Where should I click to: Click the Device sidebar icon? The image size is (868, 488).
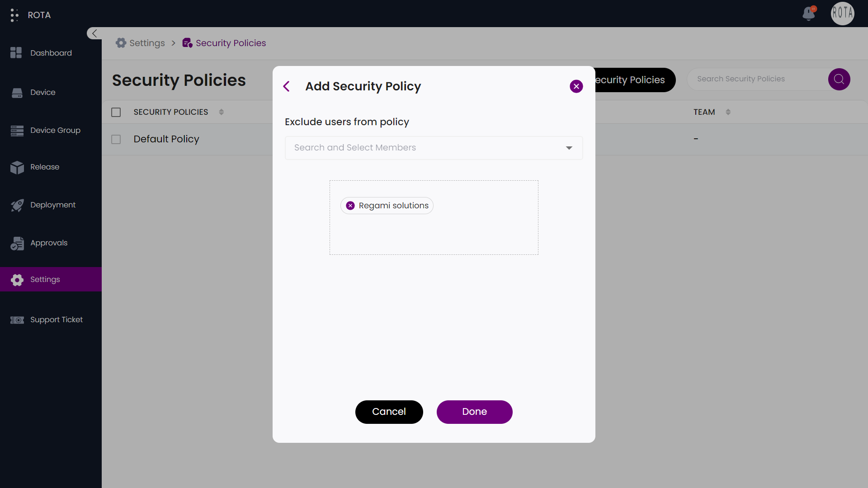(x=18, y=92)
